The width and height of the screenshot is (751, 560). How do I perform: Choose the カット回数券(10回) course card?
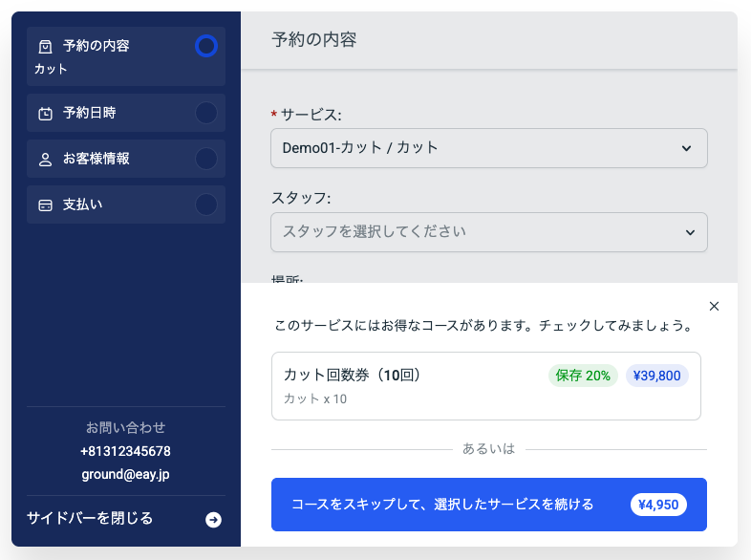tap(401, 386)
